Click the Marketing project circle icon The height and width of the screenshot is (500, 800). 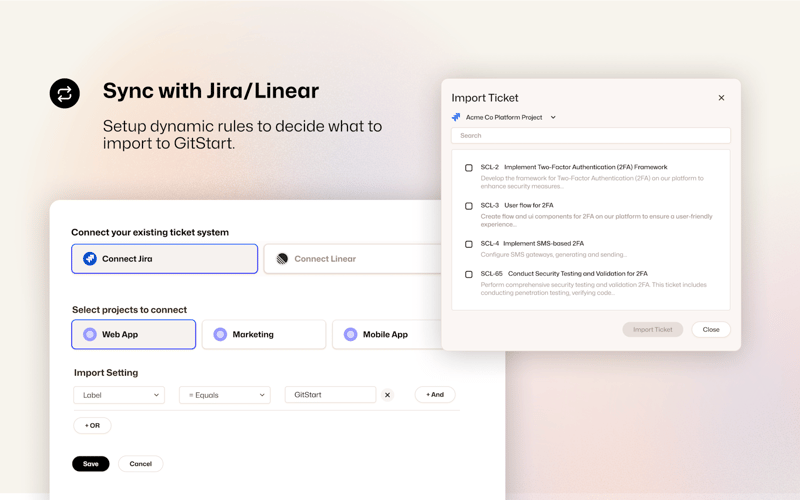point(220,334)
